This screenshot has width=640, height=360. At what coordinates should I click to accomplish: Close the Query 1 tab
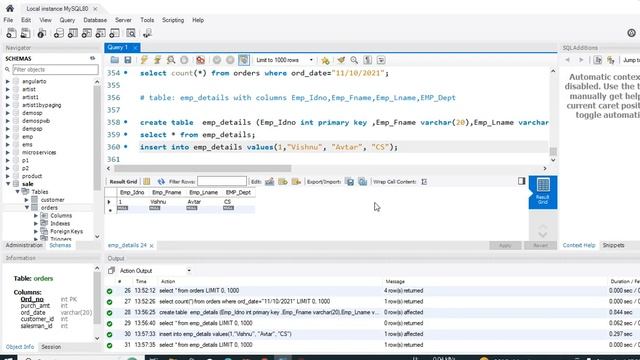click(135, 48)
